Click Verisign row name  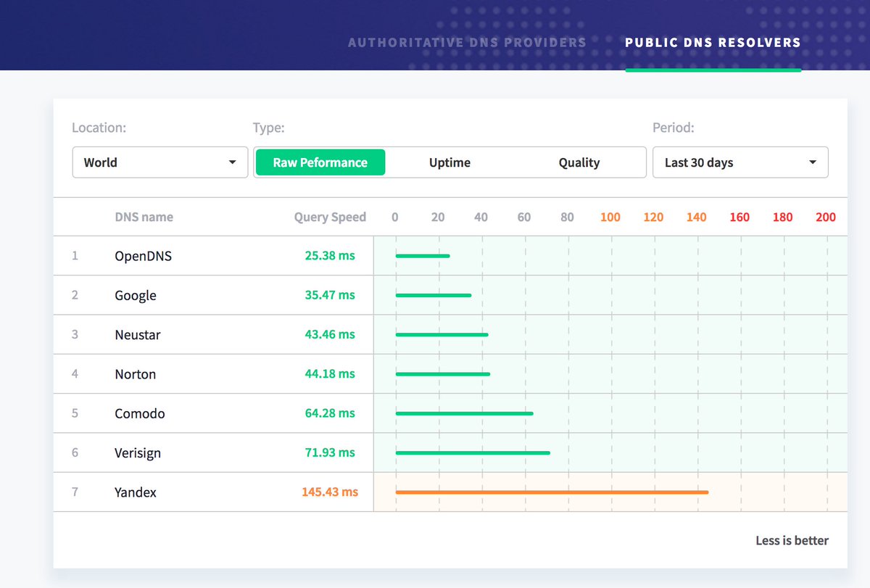coord(138,453)
